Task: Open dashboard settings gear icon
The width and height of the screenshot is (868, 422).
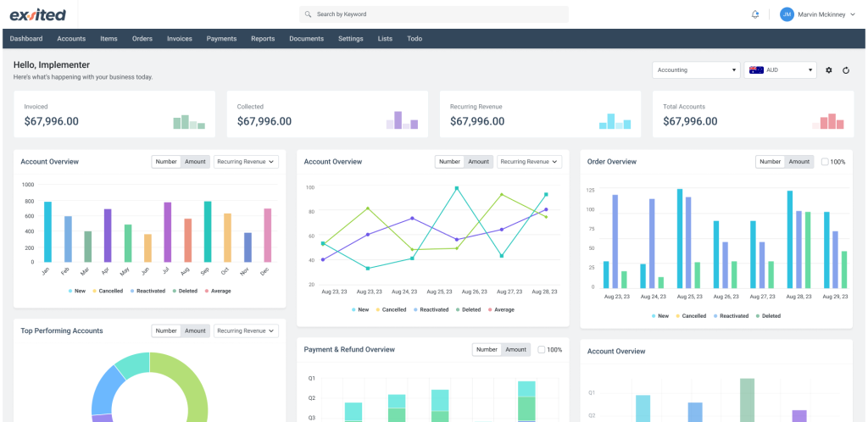Action: [x=828, y=70]
